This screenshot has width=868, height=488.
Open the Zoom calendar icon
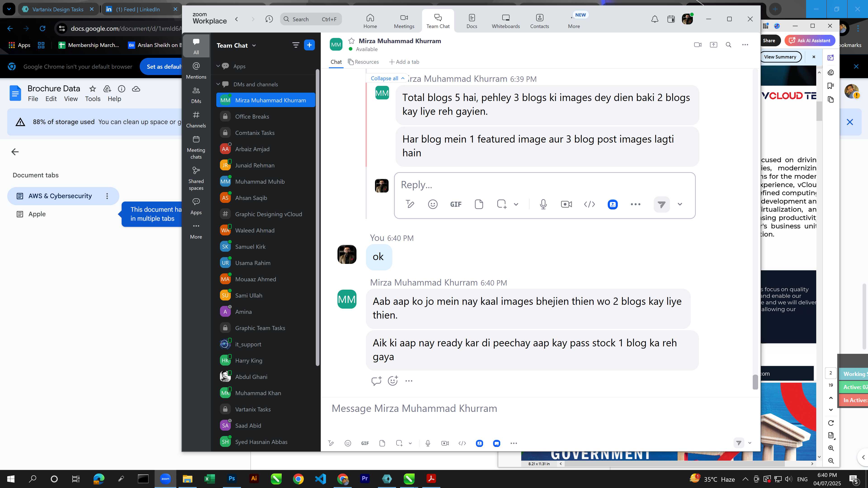pyautogui.click(x=671, y=19)
